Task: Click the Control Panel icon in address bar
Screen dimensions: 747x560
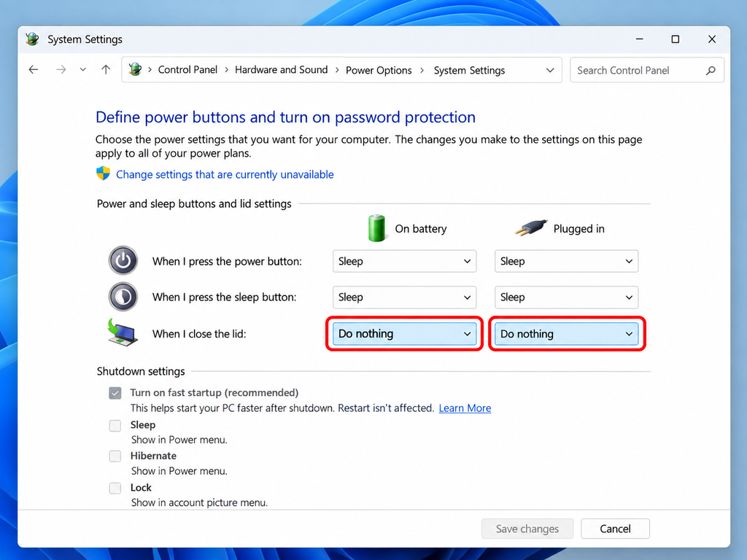Action: 135,69
